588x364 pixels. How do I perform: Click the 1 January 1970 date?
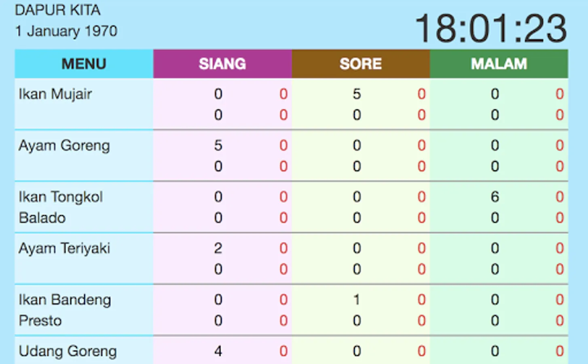click(66, 31)
